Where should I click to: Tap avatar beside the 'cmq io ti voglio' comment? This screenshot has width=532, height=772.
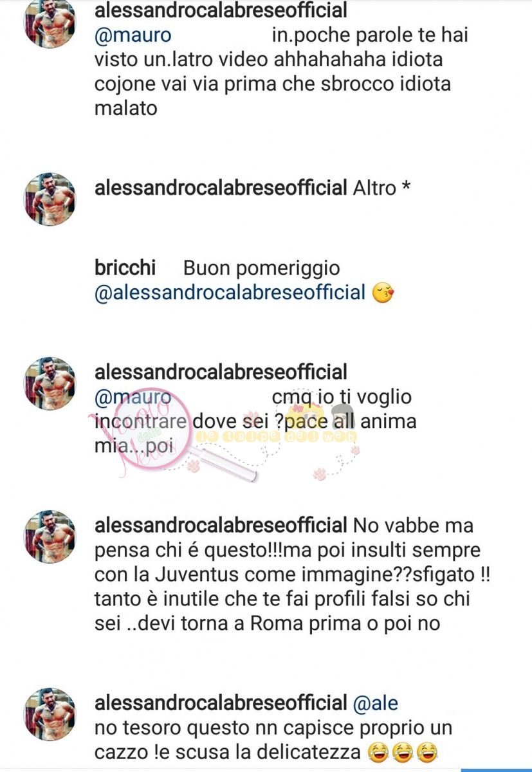coord(50,383)
